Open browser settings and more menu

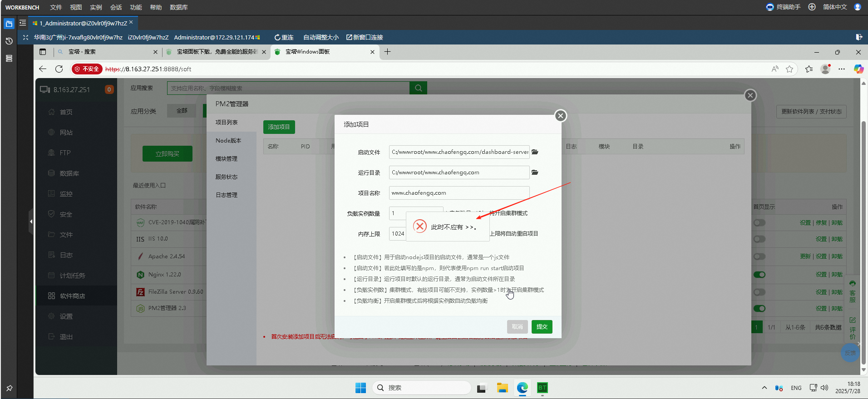click(842, 69)
